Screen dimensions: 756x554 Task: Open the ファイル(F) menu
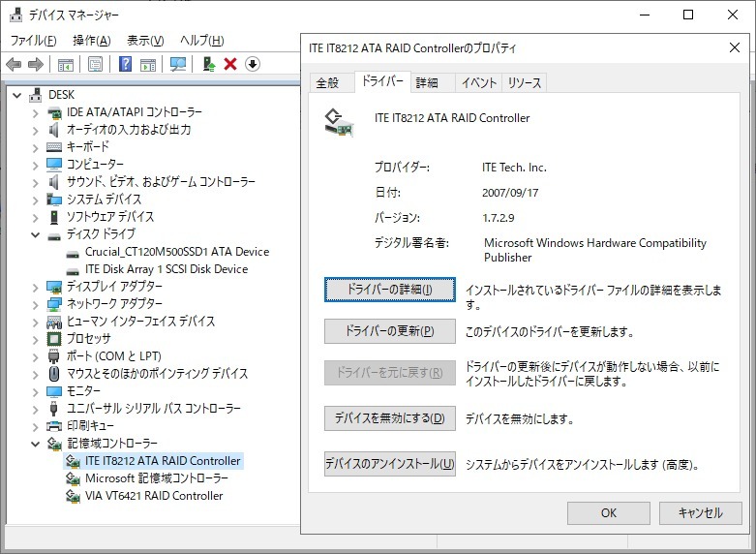[x=33, y=41]
